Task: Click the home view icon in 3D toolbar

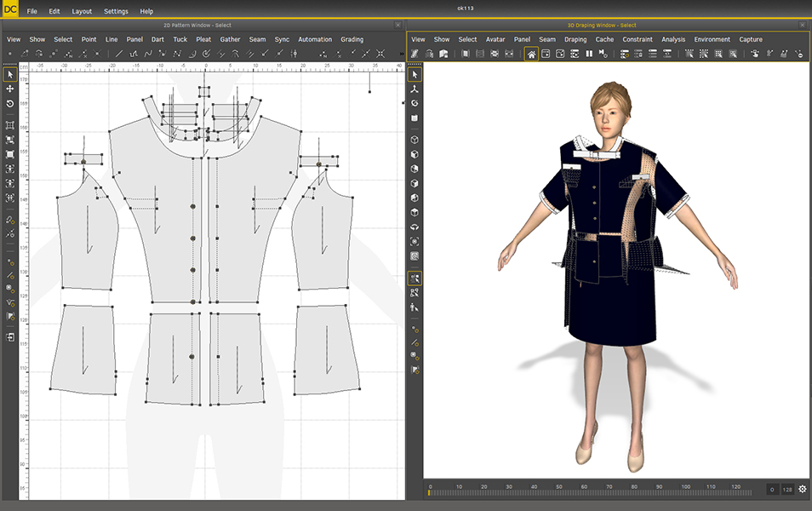Action: point(531,54)
